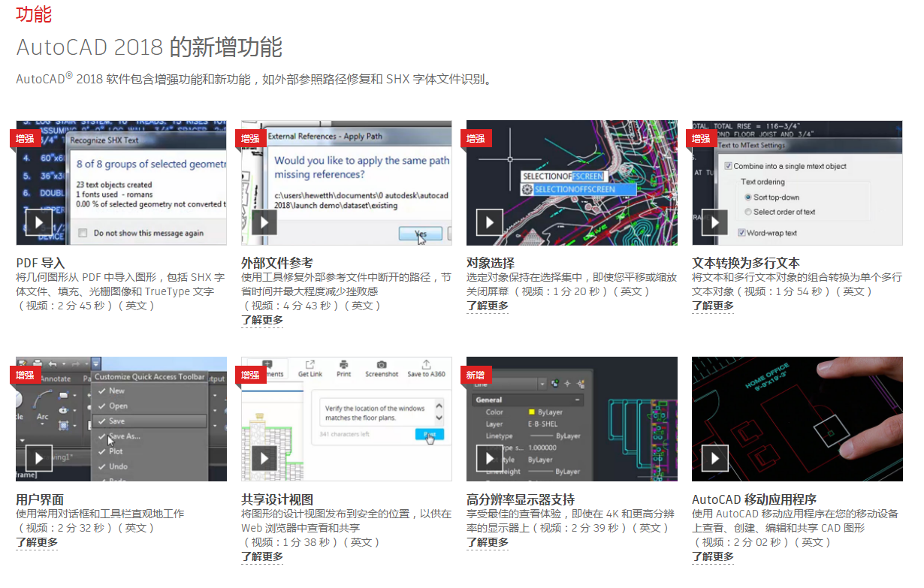This screenshot has width=924, height=588.
Task: Click 了解更多 under AutoCAD 移动应用程序
Action: pyautogui.click(x=713, y=556)
